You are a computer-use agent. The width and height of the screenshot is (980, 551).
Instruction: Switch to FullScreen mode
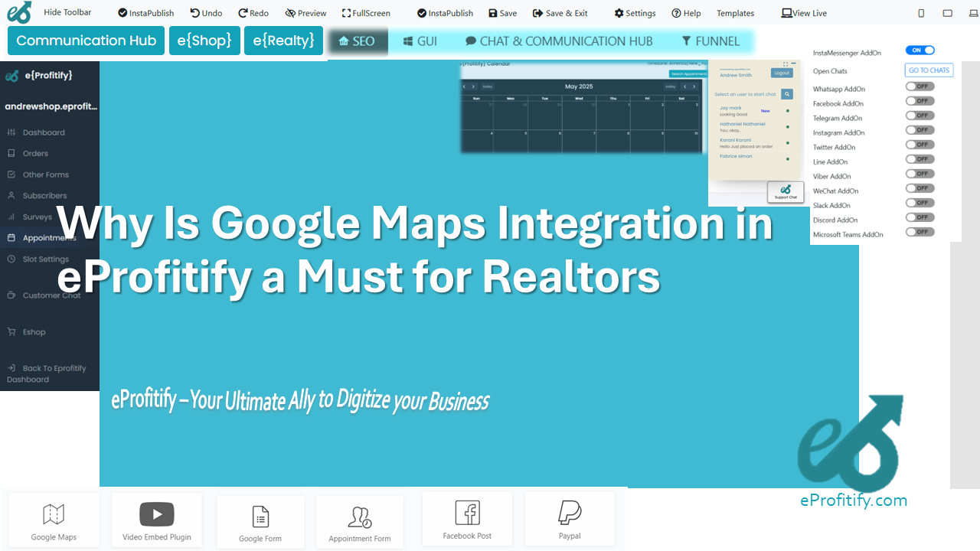pyautogui.click(x=366, y=13)
